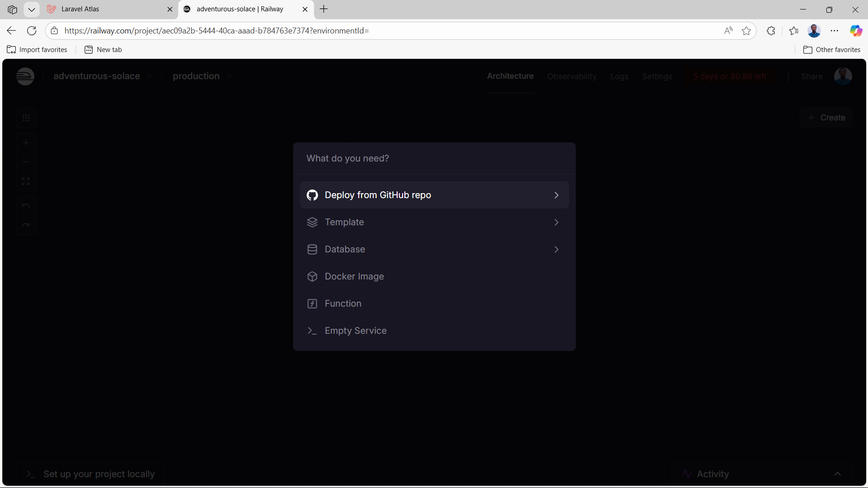Open a new browser tab
This screenshot has height=488, width=868.
tap(324, 9)
